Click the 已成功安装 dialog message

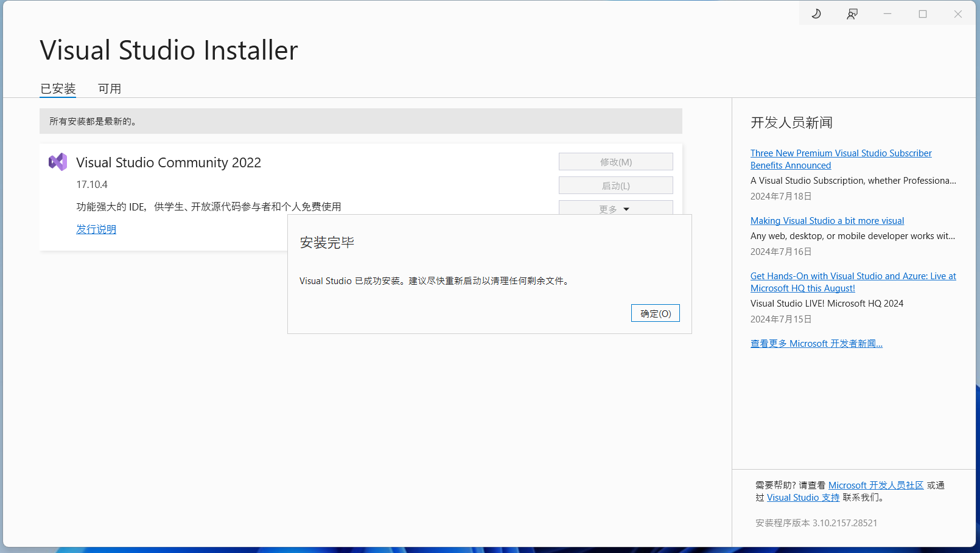(435, 281)
